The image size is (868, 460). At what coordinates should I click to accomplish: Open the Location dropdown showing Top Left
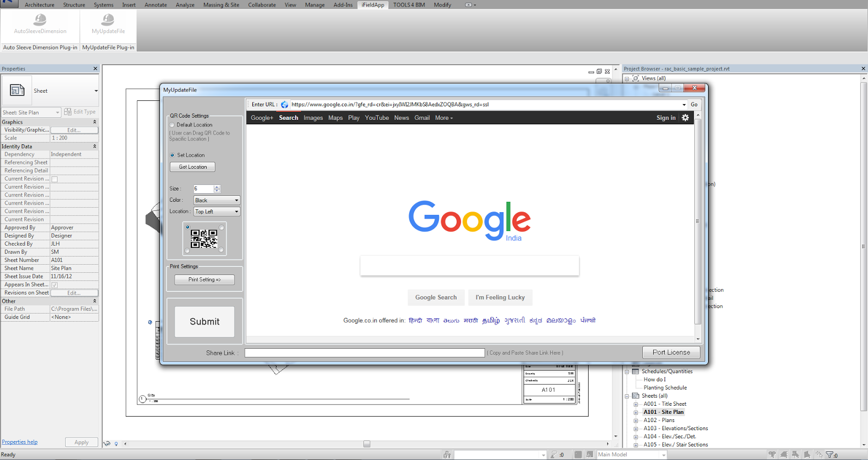tap(217, 212)
